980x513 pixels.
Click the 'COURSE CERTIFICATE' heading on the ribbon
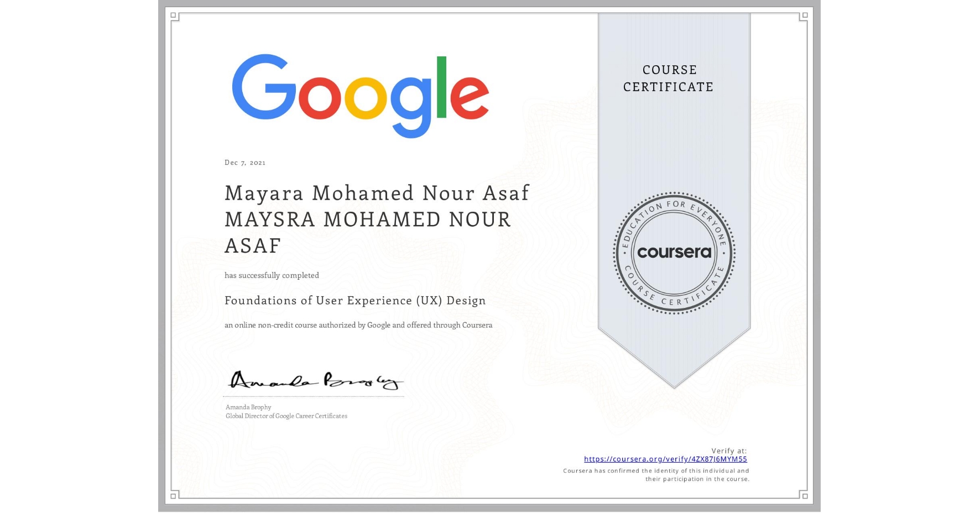pos(668,78)
